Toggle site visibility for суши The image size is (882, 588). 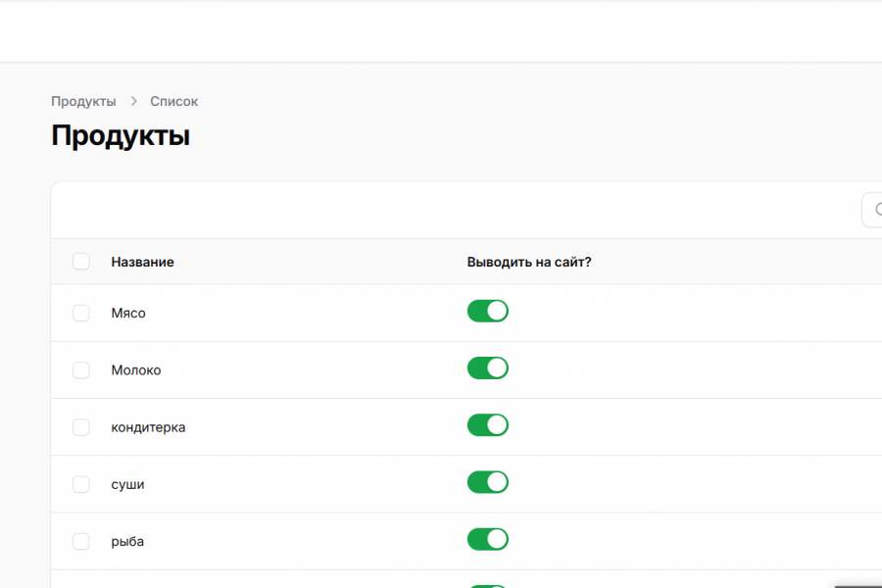[487, 482]
